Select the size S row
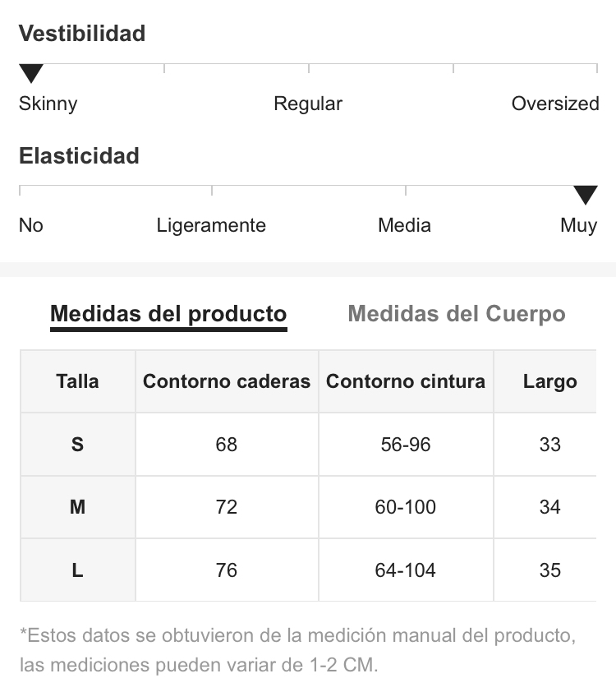The height and width of the screenshot is (692, 616). [308, 445]
